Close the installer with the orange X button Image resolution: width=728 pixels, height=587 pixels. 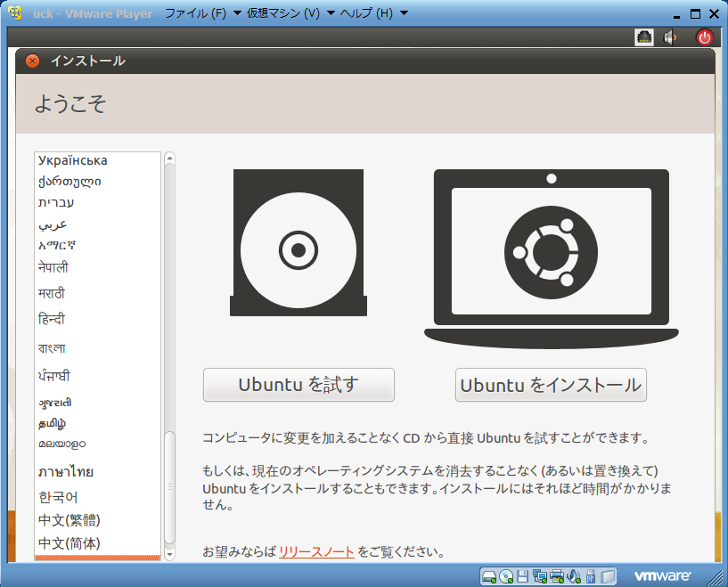click(x=32, y=61)
